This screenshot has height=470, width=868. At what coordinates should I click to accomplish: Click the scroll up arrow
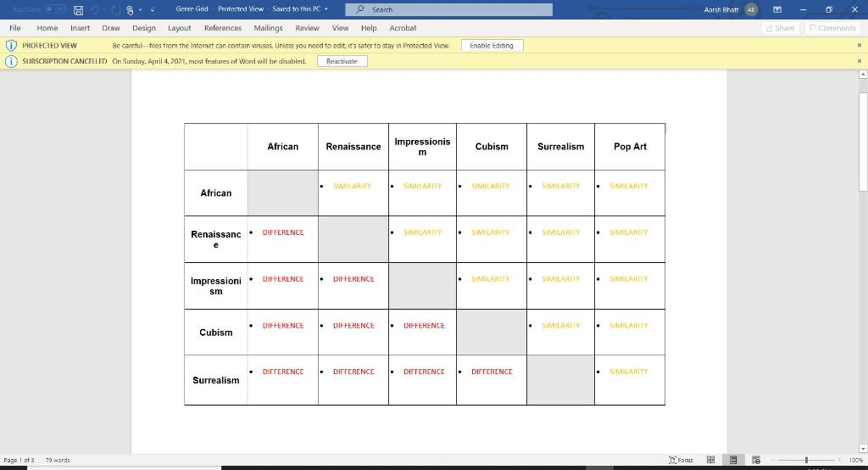[x=862, y=74]
